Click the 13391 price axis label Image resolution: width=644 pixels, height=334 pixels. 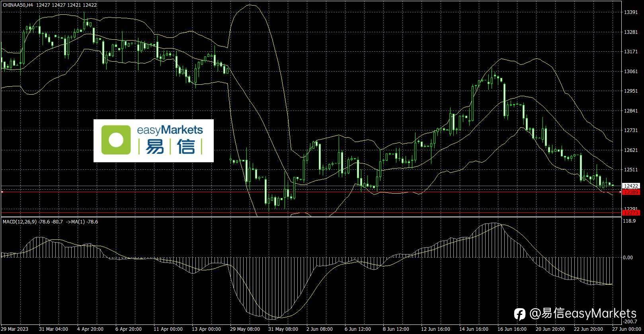631,12
